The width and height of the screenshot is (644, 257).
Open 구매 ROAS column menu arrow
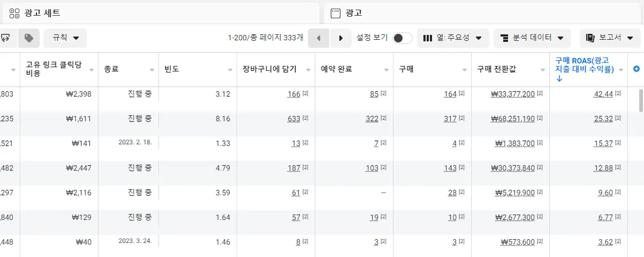(621, 70)
